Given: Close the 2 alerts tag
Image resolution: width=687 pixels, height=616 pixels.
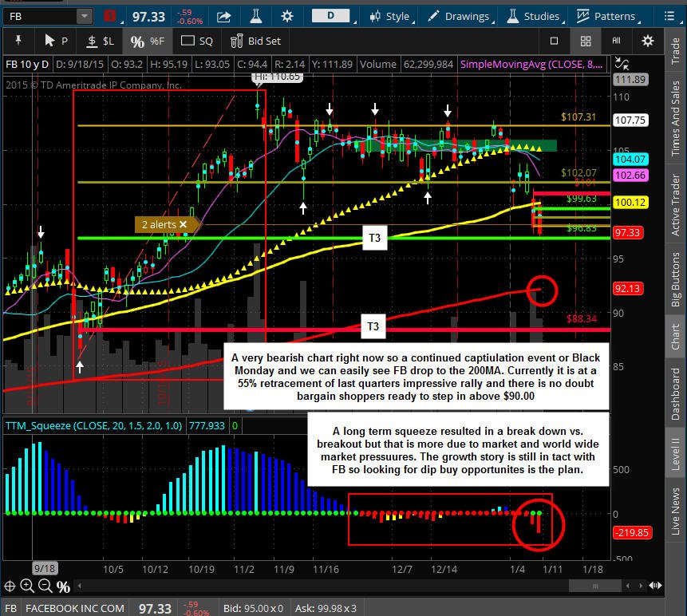Looking at the screenshot, I should [184, 224].
